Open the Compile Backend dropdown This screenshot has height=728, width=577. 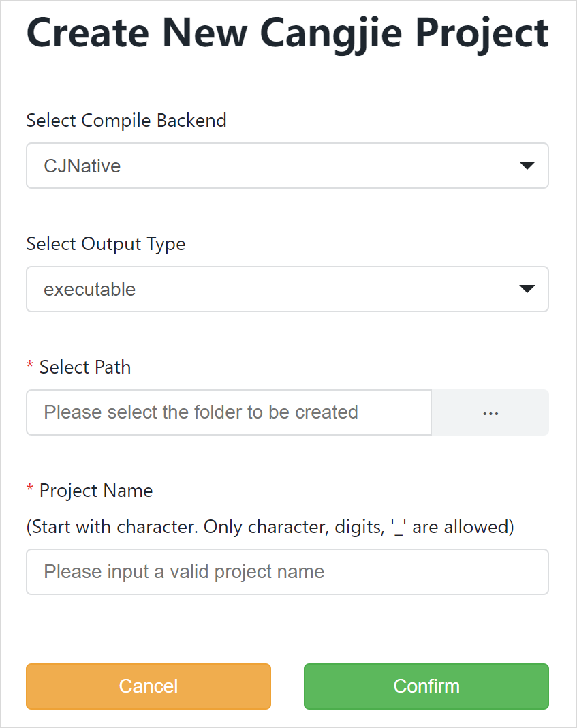tap(286, 166)
